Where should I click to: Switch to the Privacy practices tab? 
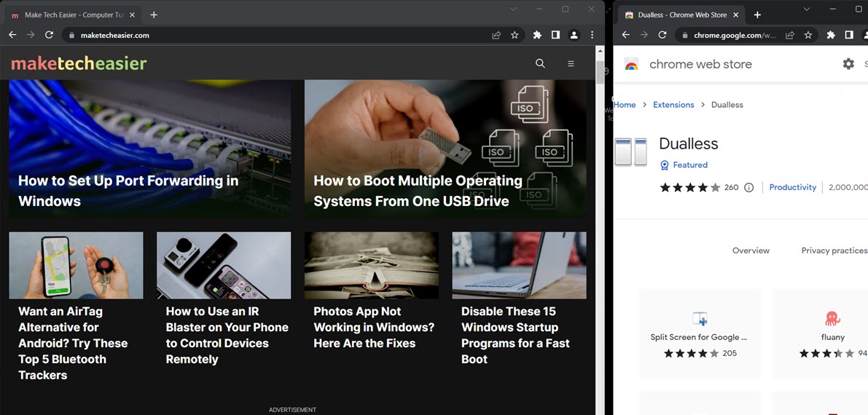834,250
